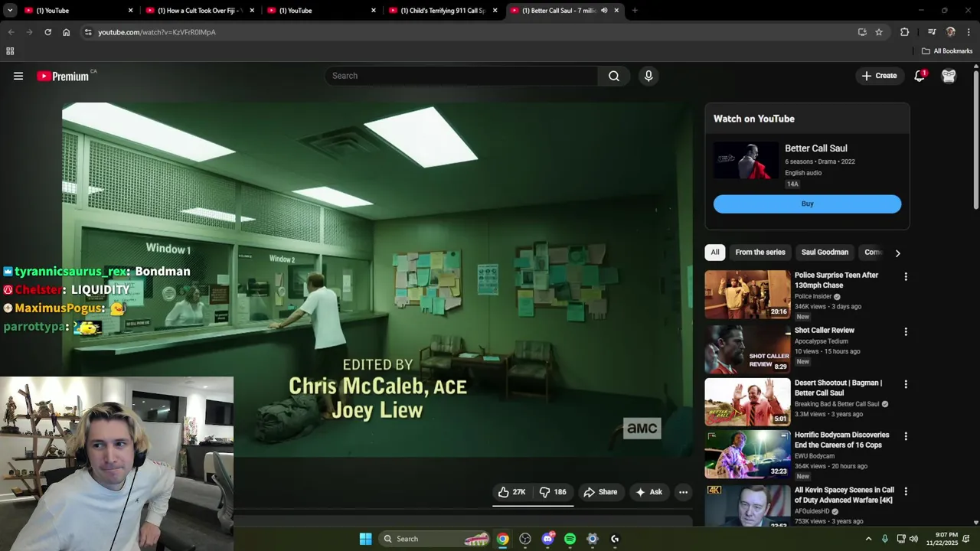Click the YouTube search input field
The width and height of the screenshot is (980, 551).
[x=462, y=76]
